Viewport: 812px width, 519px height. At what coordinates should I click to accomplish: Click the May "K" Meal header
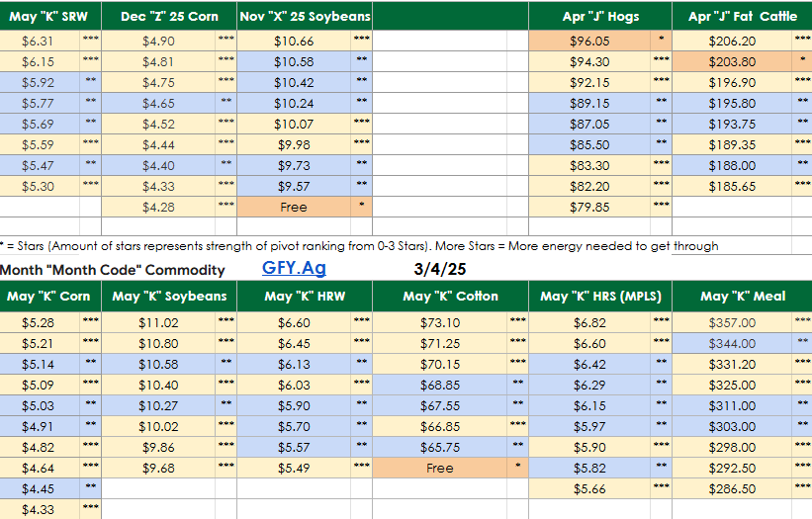743,296
